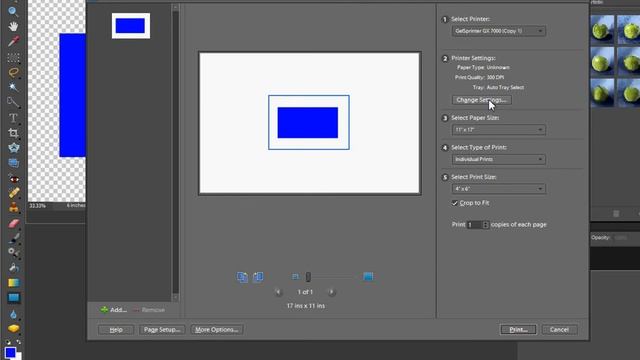Click the "Tray: Auto Tray Select" text
This screenshot has width=640, height=360.
[x=498, y=87]
